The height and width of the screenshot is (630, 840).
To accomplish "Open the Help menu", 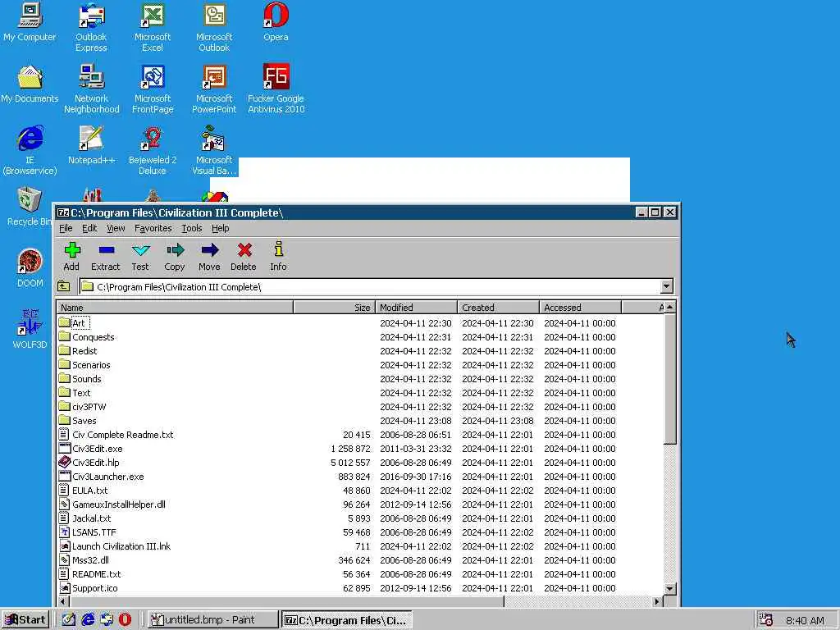I will click(220, 228).
